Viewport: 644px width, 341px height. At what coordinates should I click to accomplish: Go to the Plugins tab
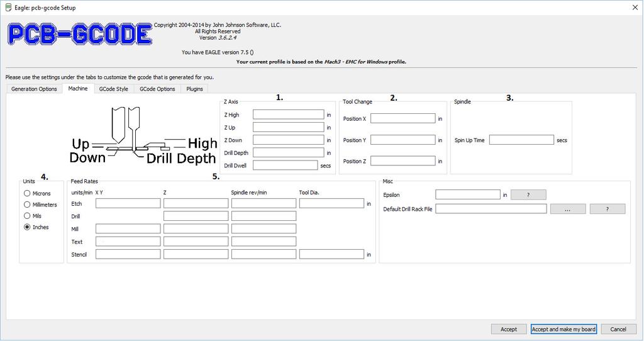tap(194, 89)
